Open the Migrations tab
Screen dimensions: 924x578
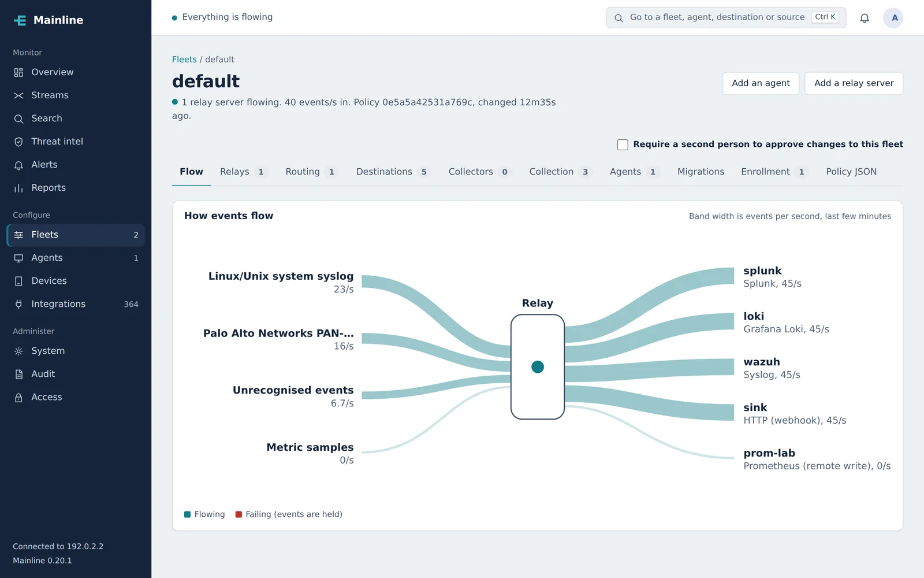click(x=701, y=172)
